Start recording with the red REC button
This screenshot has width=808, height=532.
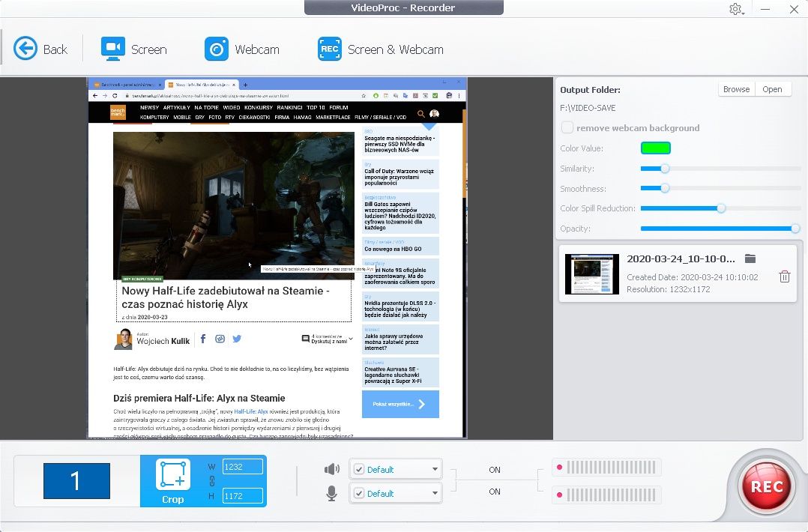coord(767,486)
